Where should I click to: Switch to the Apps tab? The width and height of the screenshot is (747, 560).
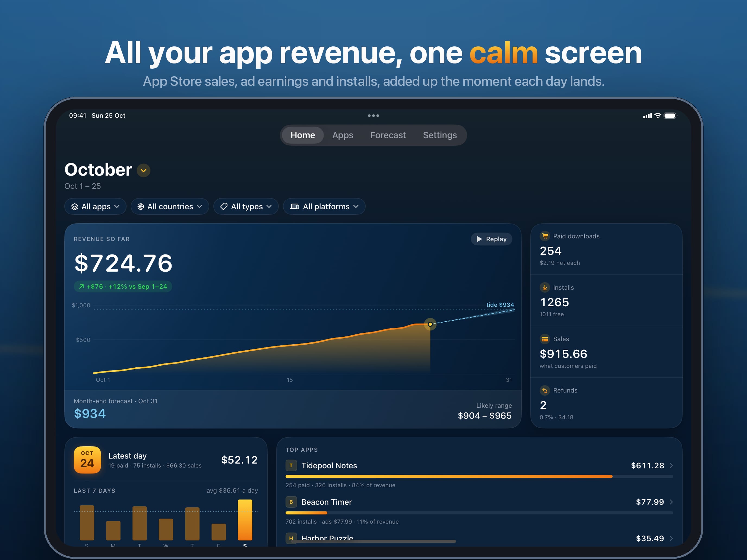(343, 135)
